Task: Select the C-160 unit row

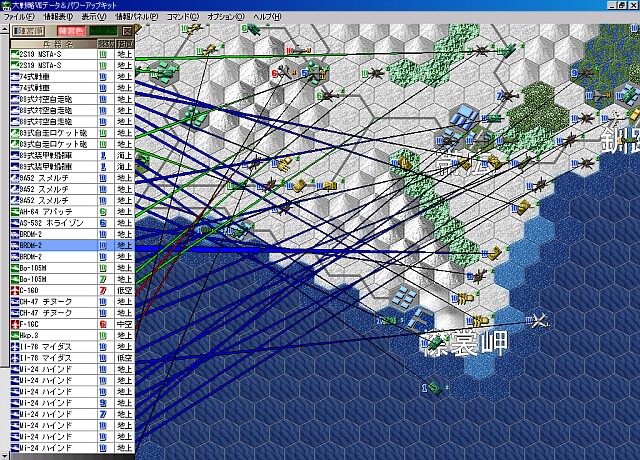Action: coord(50,289)
